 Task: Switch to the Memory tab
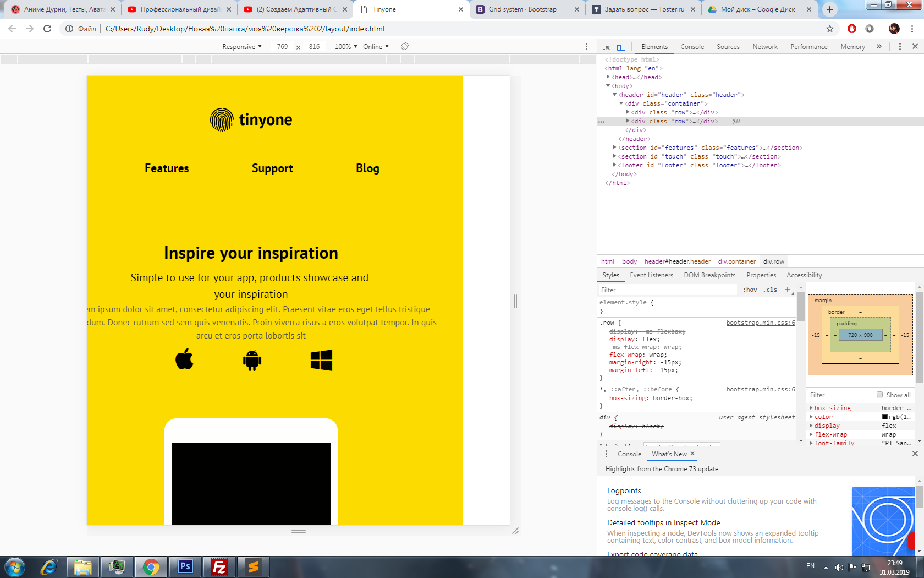tap(853, 47)
